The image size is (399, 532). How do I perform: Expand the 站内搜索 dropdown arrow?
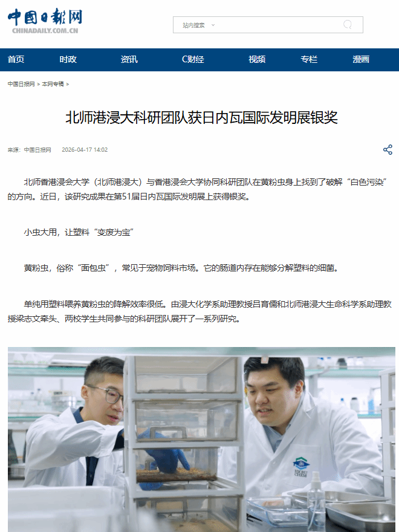click(213, 25)
